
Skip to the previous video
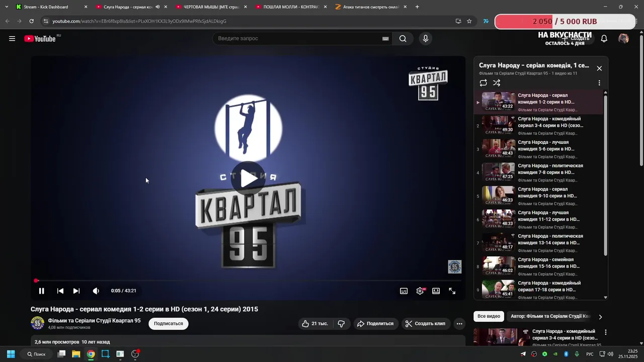tap(60, 291)
